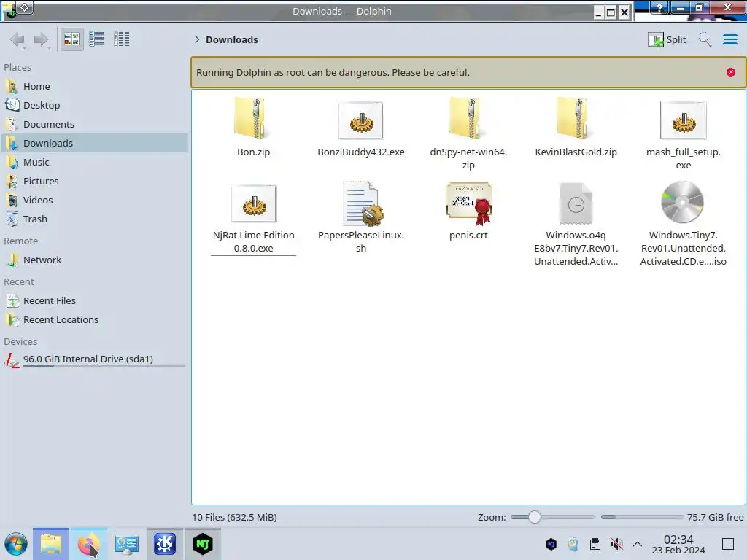
Task: Select Downloads in Places sidebar
Action: point(94,144)
